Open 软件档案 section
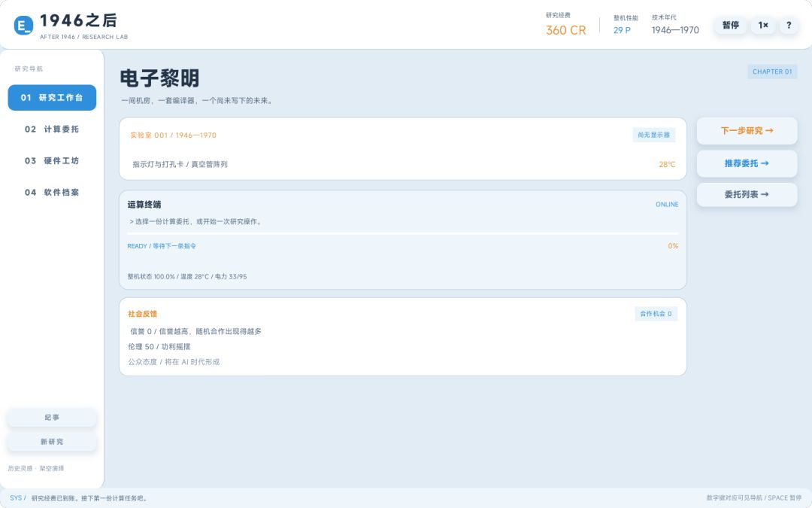 (52, 193)
